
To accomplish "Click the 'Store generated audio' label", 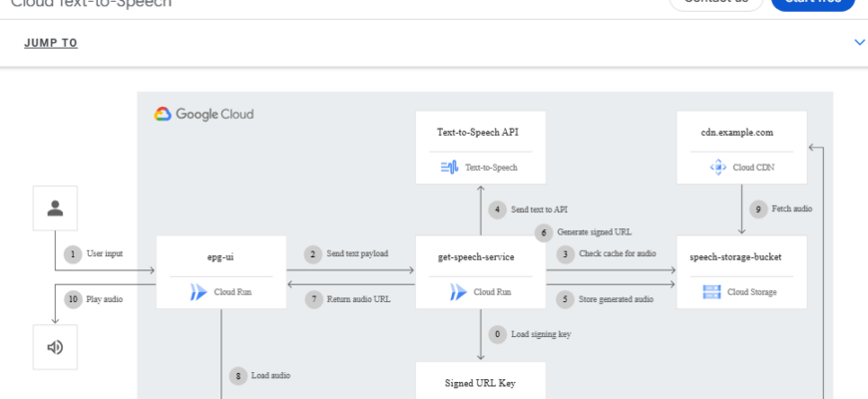I will coord(617,299).
